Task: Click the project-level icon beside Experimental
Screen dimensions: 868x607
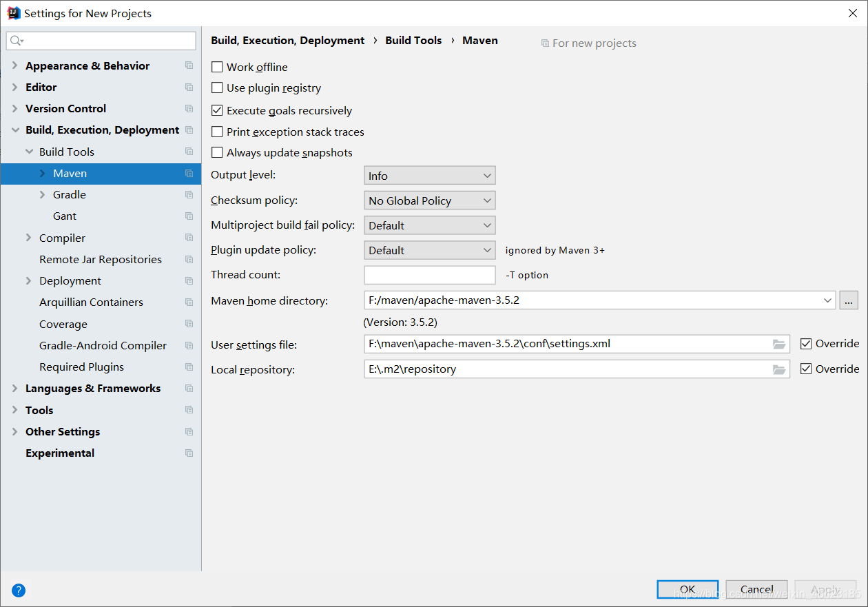Action: (189, 453)
